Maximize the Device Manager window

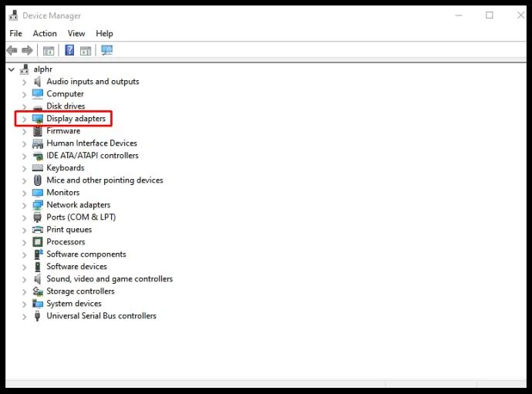[490, 15]
